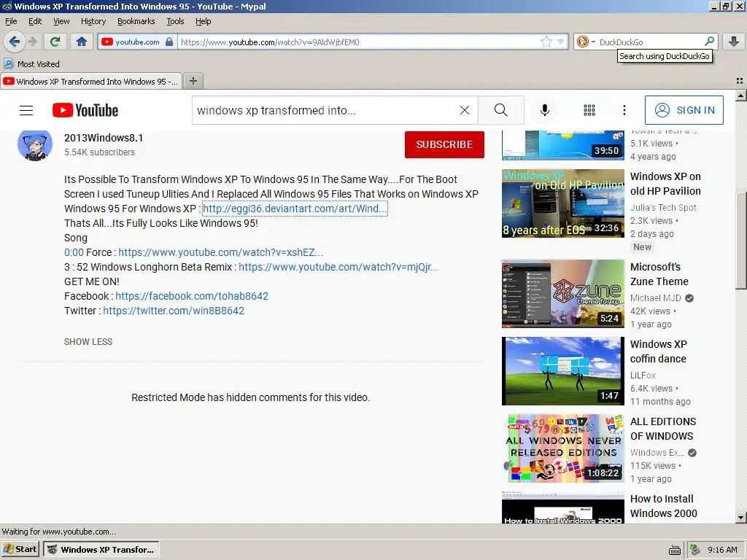The width and height of the screenshot is (747, 560).
Task: Click the LiLFox channel name
Action: (643, 376)
